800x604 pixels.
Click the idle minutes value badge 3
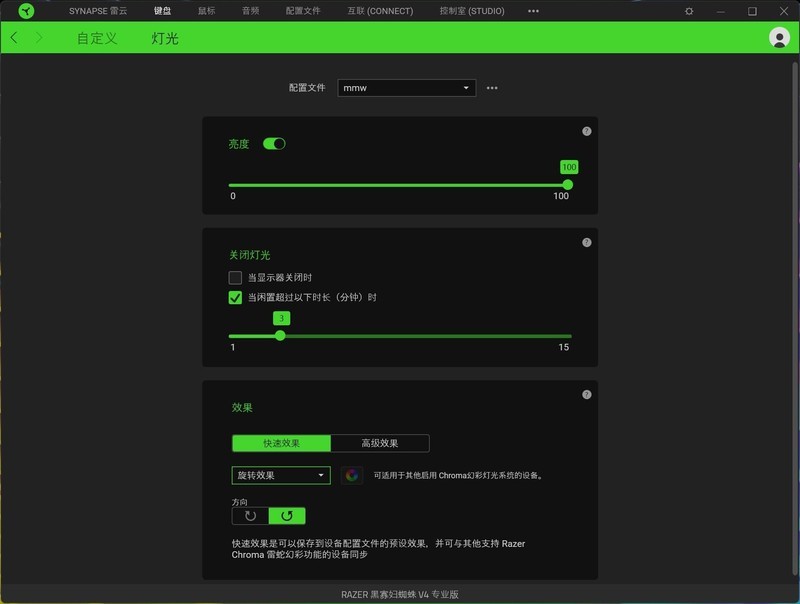(x=281, y=318)
